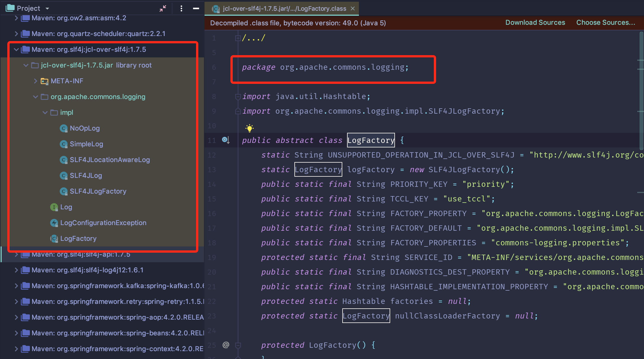Click the Download Sources link
Image resolution: width=644 pixels, height=359 pixels.
click(535, 23)
